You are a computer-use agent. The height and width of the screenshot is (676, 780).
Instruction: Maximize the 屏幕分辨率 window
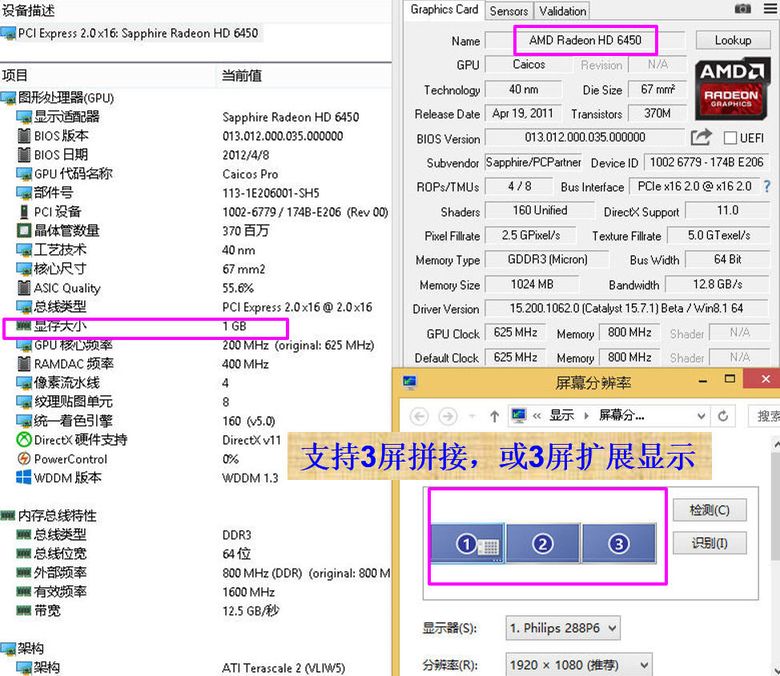click(x=730, y=380)
